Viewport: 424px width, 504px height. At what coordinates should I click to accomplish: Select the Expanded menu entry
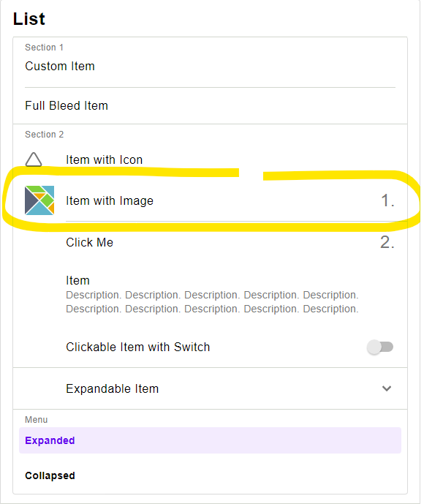tap(210, 440)
